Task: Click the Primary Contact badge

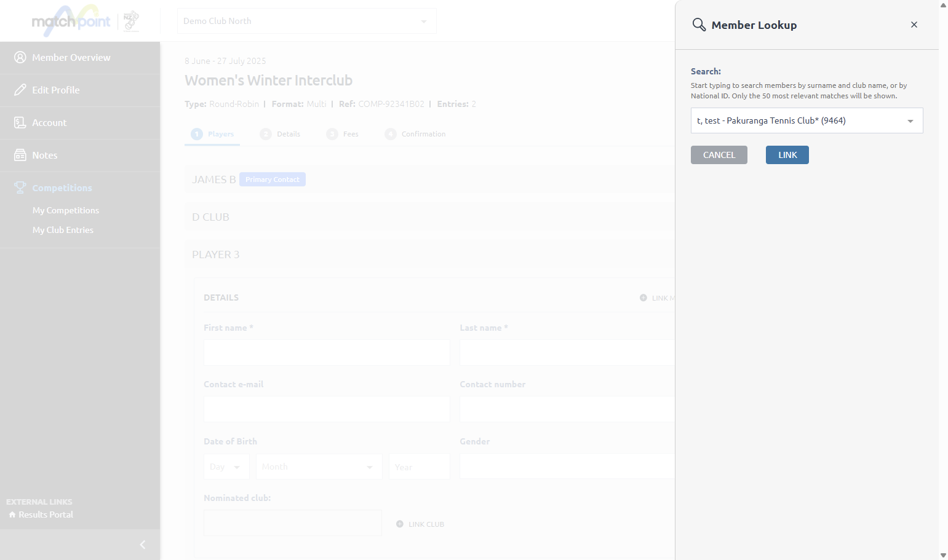Action: [x=273, y=179]
